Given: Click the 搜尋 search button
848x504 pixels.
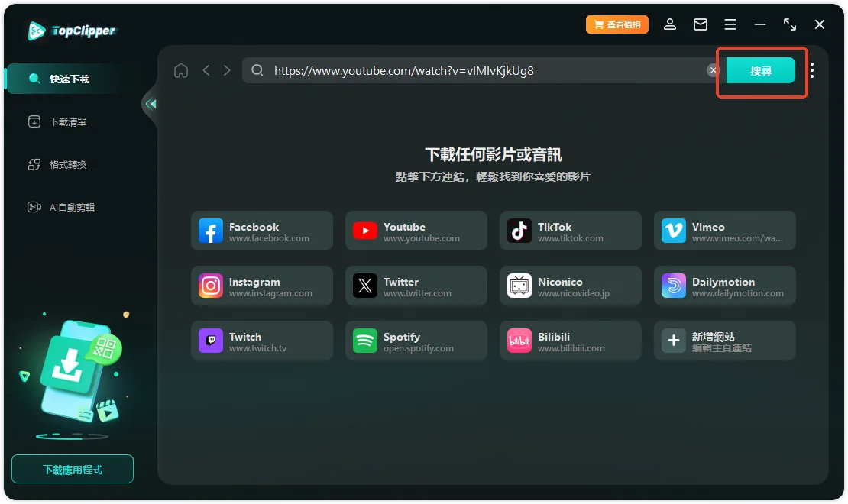Looking at the screenshot, I should point(760,70).
